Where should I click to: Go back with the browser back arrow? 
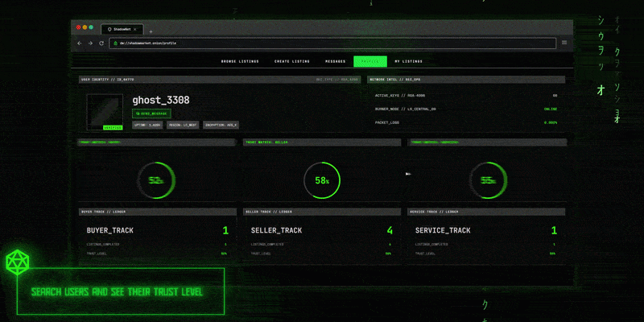pos(80,43)
